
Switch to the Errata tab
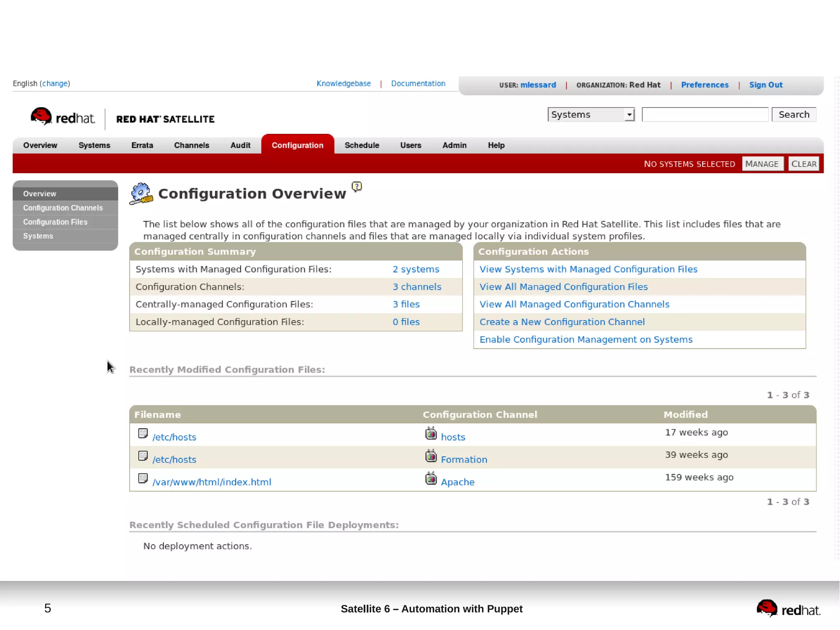pos(142,145)
